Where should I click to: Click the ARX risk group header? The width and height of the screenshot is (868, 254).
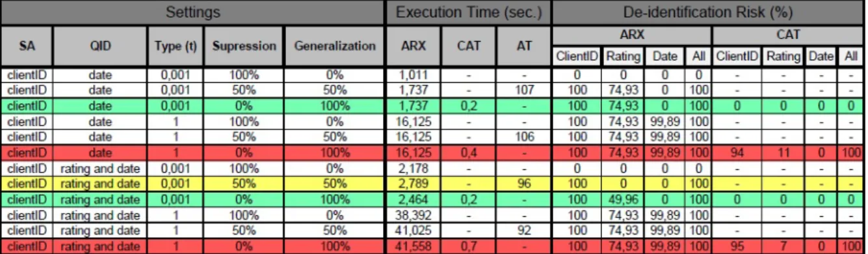coord(632,35)
